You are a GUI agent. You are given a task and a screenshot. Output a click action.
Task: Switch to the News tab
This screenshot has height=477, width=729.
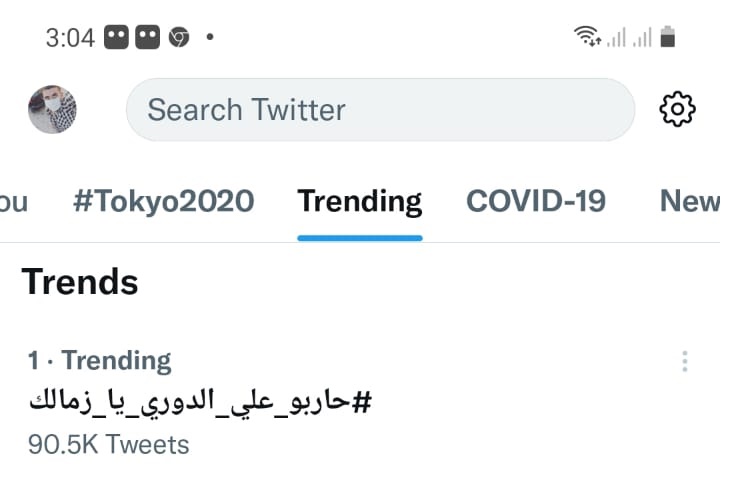[x=690, y=201]
